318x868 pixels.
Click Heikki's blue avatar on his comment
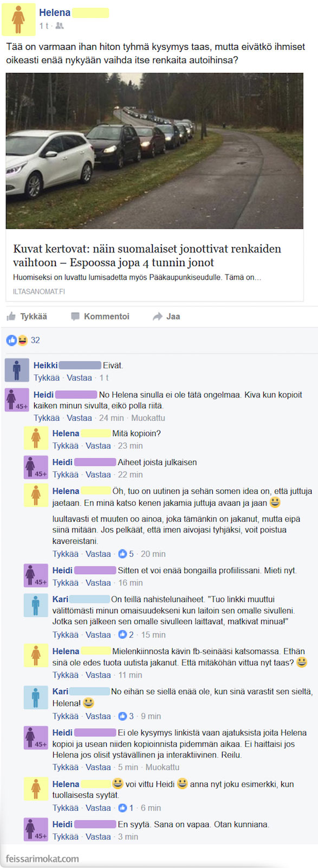click(x=17, y=370)
